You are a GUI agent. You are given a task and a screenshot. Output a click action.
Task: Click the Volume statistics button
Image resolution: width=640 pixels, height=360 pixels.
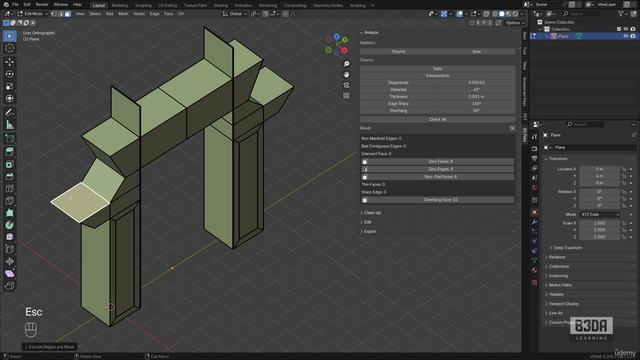[x=398, y=51]
